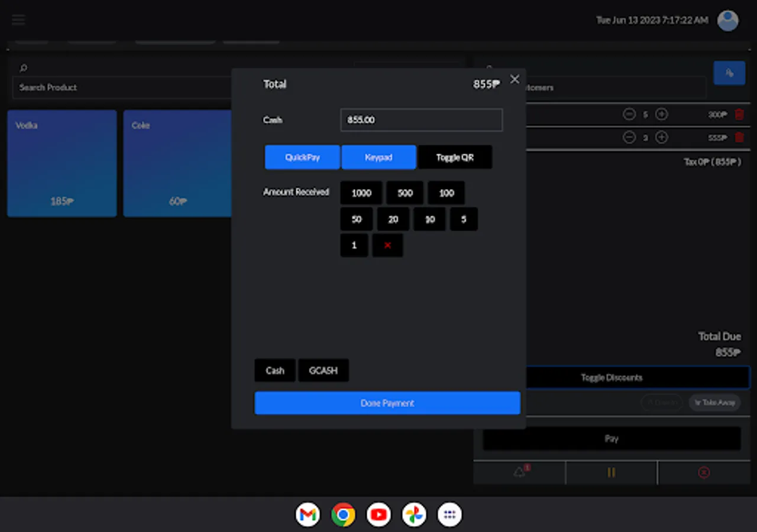Add 50 to amount received
This screenshot has height=532, width=757.
coord(357,219)
